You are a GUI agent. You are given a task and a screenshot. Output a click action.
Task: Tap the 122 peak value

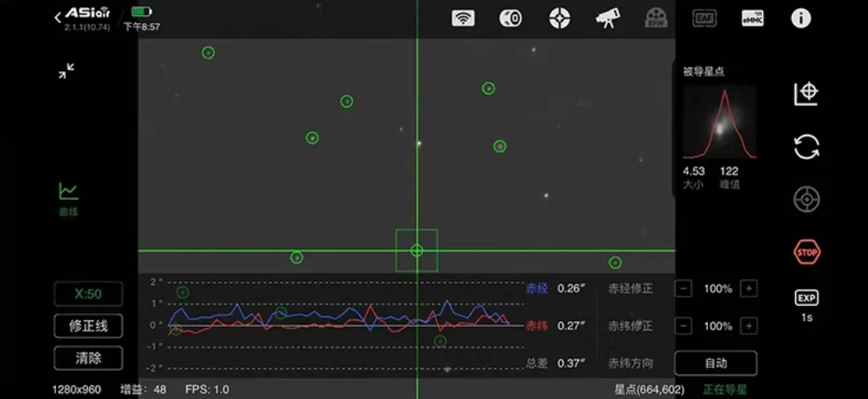[x=729, y=172]
